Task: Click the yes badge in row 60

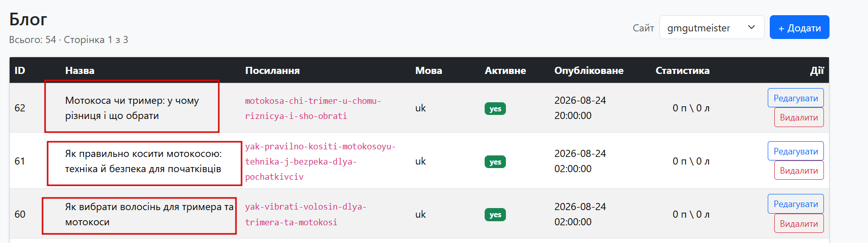Action: coord(495,214)
